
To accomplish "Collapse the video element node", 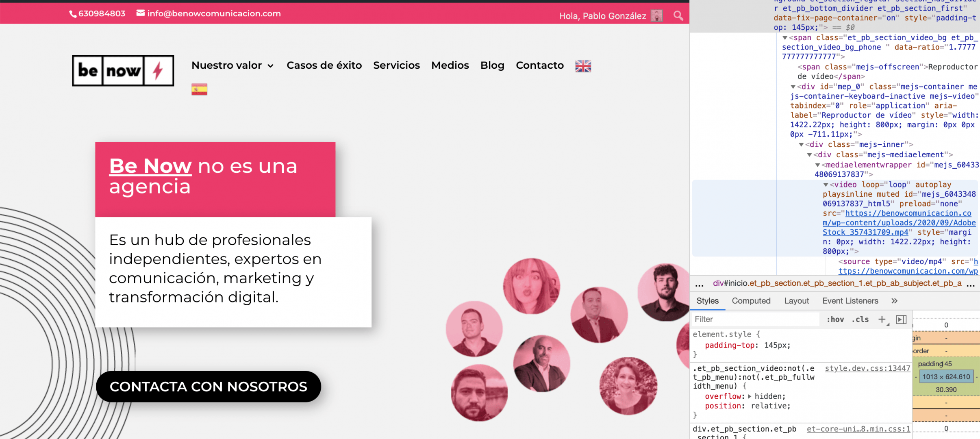I will 826,185.
